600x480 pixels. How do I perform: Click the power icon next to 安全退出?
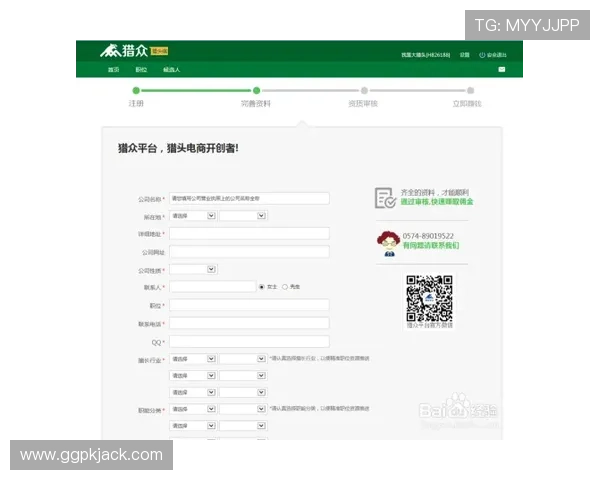[x=482, y=55]
